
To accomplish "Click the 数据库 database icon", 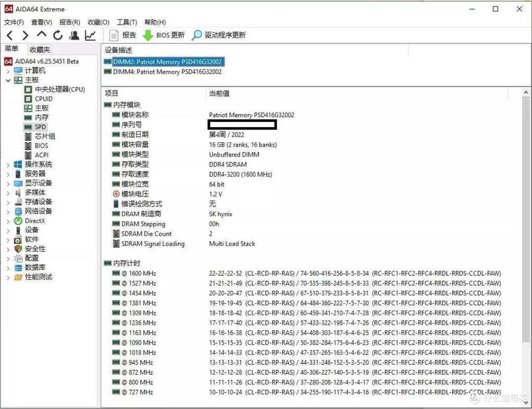I will click(x=18, y=268).
